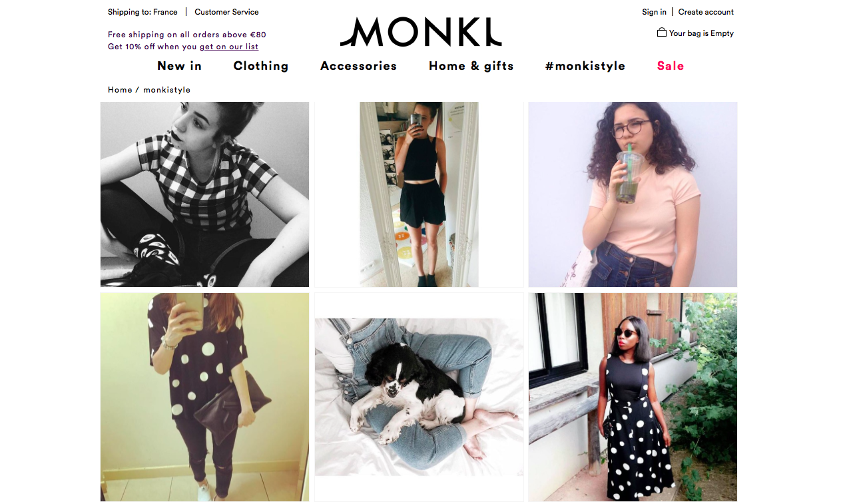The height and width of the screenshot is (504, 841).
Task: Open the black-and-white gingham top photo
Action: click(x=204, y=194)
